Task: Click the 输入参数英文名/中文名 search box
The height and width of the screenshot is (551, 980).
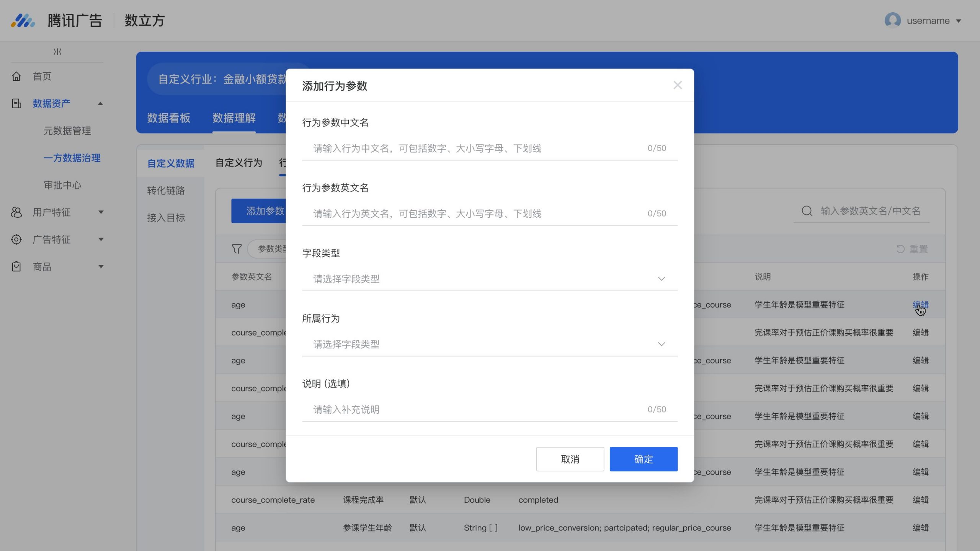Action: click(x=861, y=211)
